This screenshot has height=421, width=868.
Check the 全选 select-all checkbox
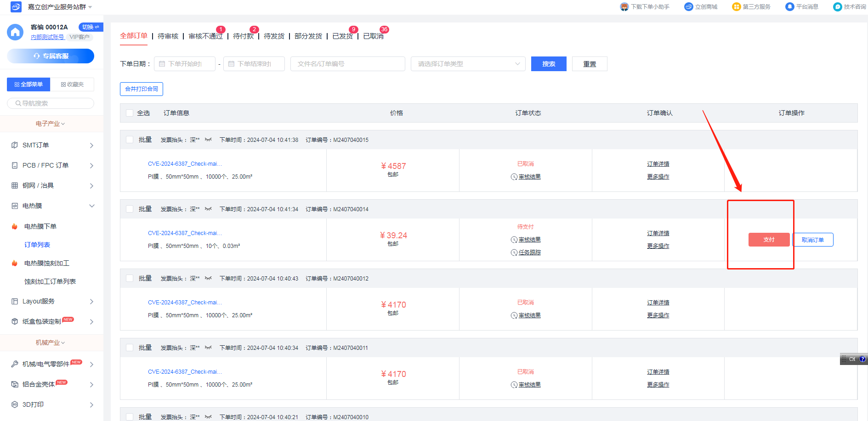[130, 113]
